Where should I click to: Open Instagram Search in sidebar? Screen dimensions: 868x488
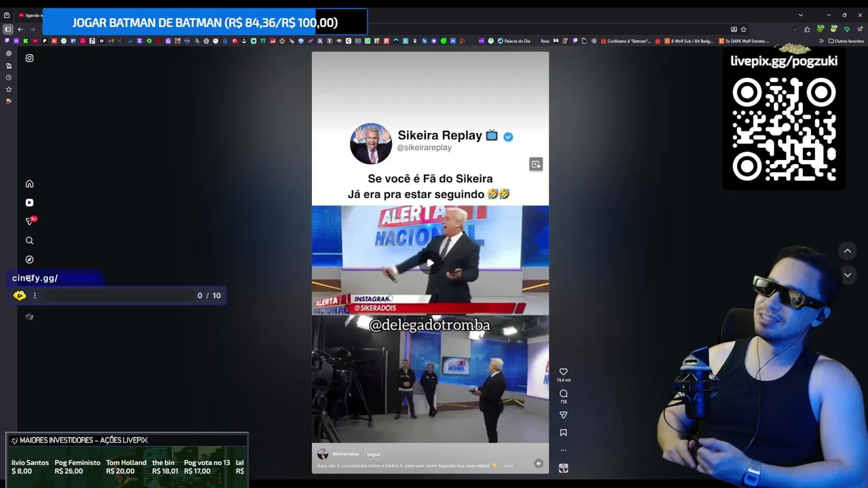29,241
